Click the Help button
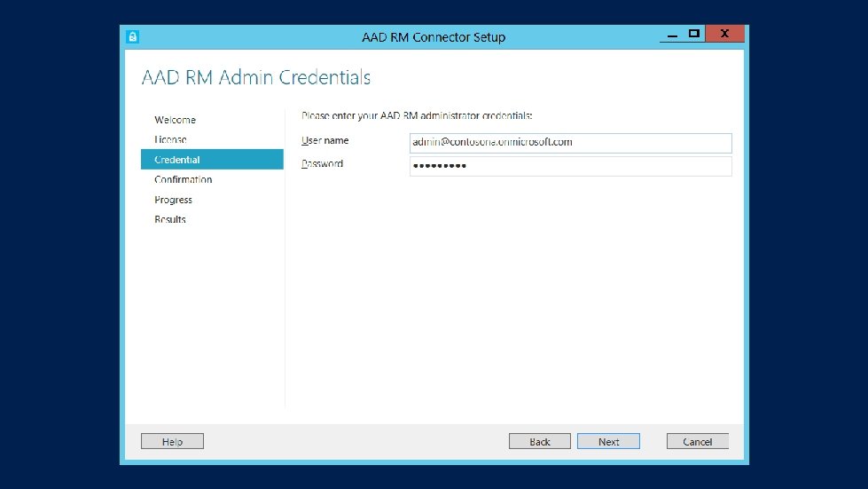 pyautogui.click(x=172, y=441)
